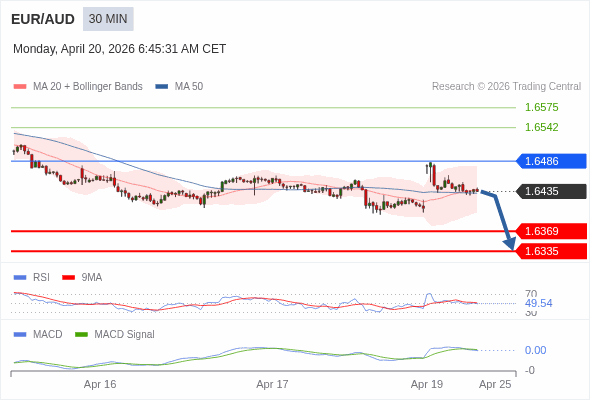Select the 1.6542 resistance level label

pyautogui.click(x=541, y=128)
